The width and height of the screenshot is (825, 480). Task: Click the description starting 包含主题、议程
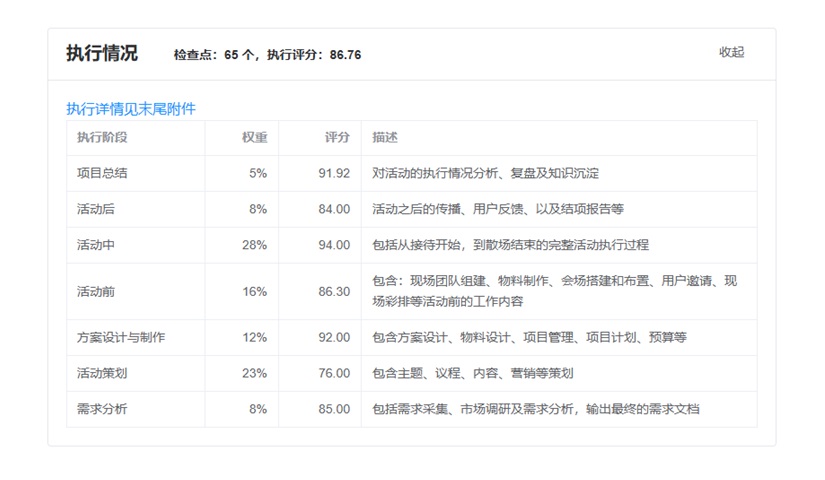(x=472, y=373)
